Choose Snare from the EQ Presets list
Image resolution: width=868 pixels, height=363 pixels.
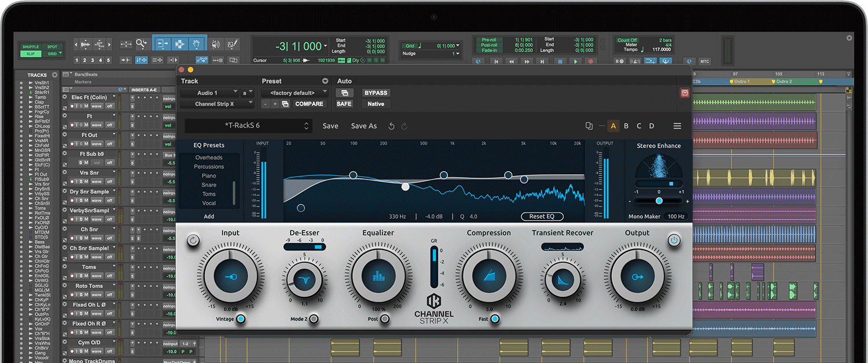(209, 185)
